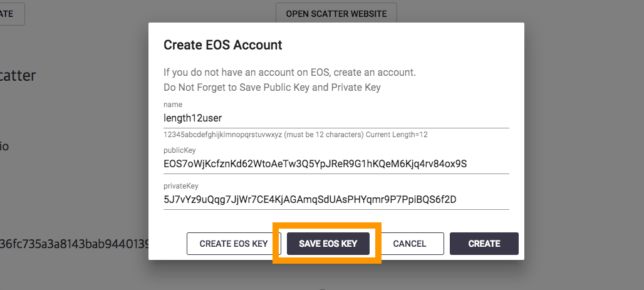The image size is (644, 290).
Task: Click the name label above the field
Action: (x=173, y=105)
